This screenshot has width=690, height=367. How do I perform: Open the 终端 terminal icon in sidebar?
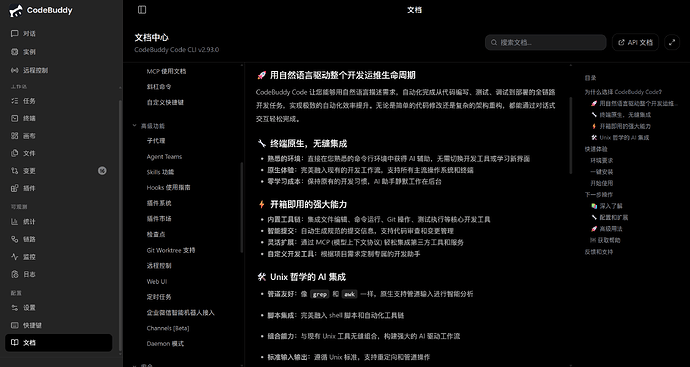15,118
